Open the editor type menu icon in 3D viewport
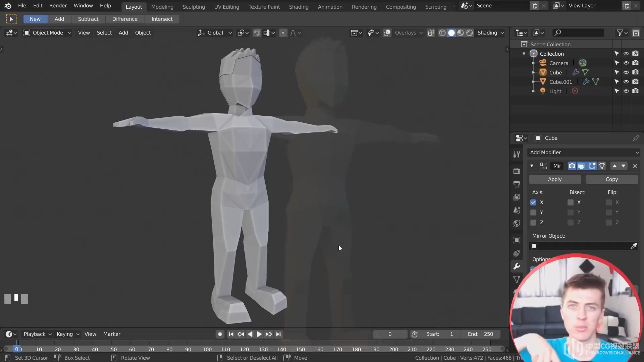This screenshot has height=362, width=644. 11,33
